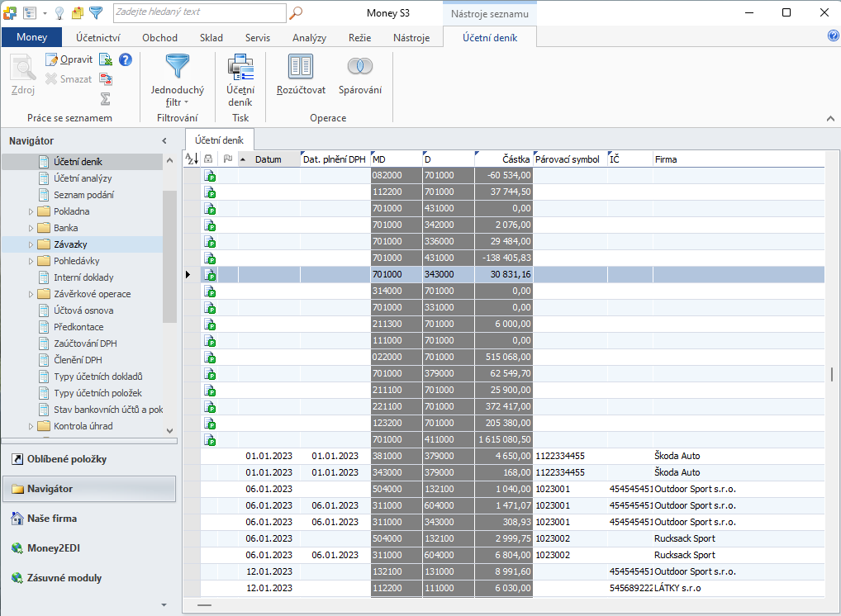Screen dimensions: 841x616
Task: Click the flag column header icon
Action: (228, 159)
